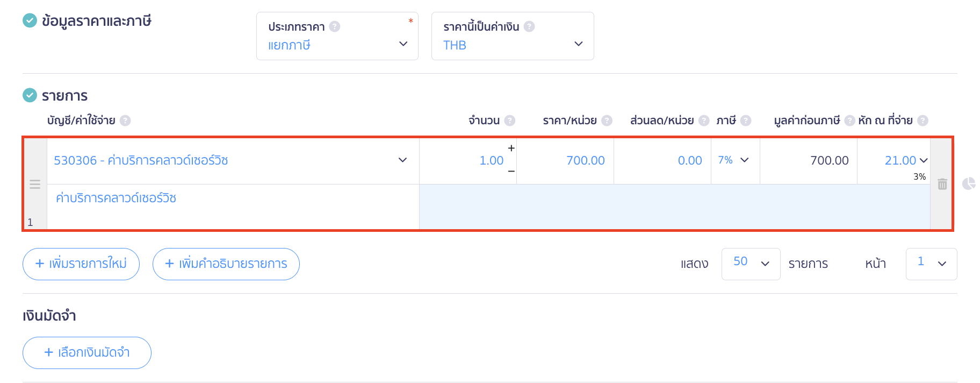Screen dimensions: 980x383
Task: Decrease quantity with the minus stepper
Action: pyautogui.click(x=511, y=171)
